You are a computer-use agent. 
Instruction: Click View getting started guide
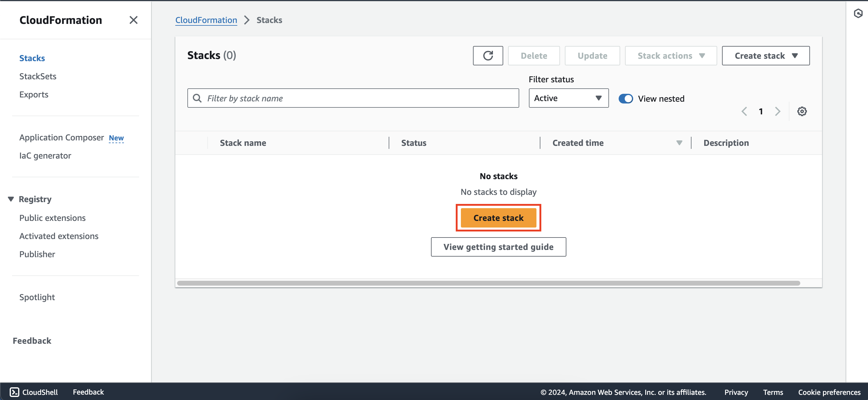[498, 247]
